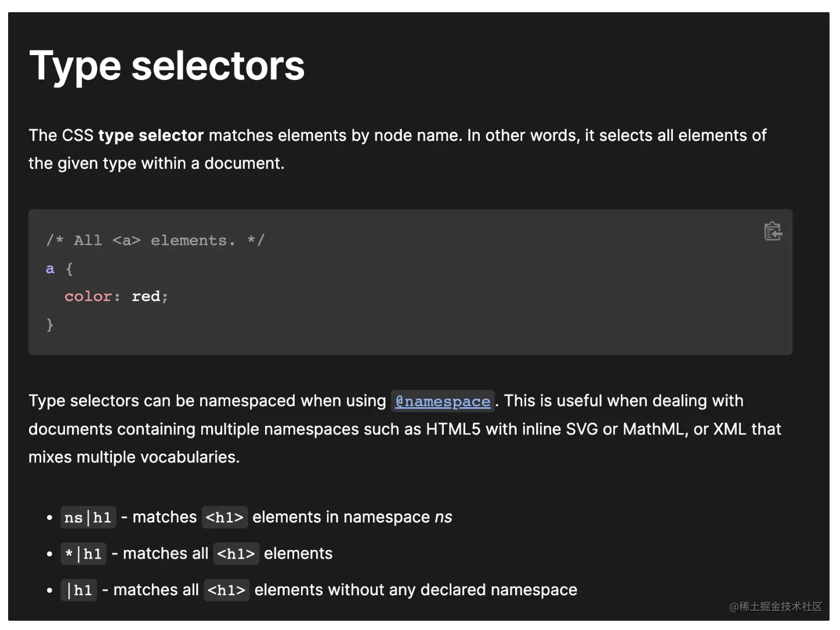Copy the code block with clipboard icon

point(773,231)
